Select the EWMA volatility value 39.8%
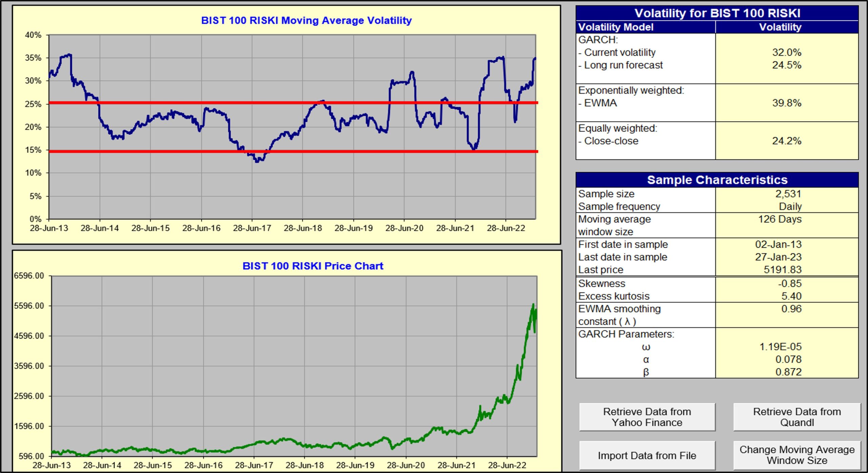The width and height of the screenshot is (868, 473). pos(787,103)
